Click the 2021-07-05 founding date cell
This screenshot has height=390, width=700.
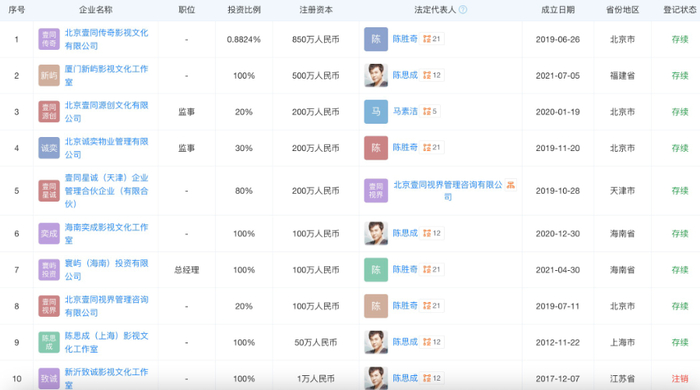point(558,75)
